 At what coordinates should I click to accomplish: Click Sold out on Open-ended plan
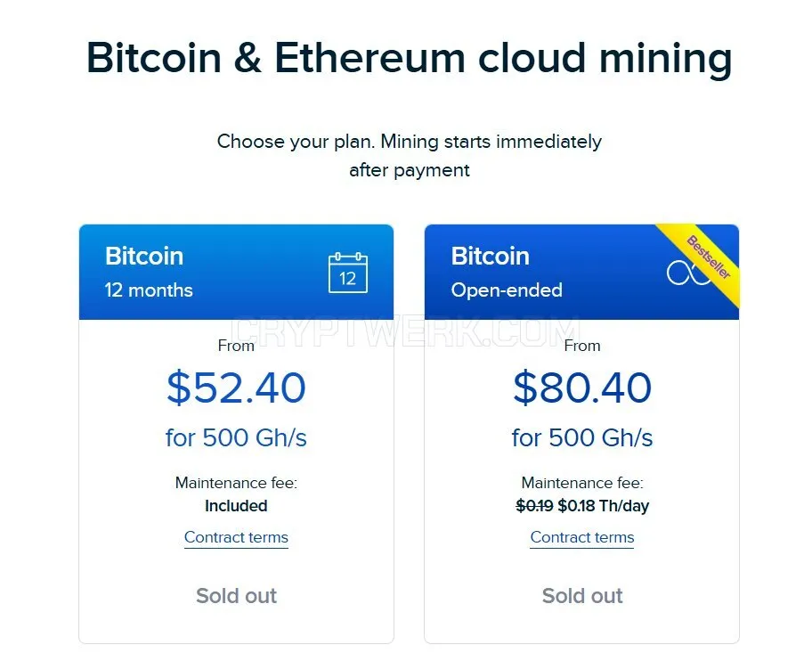[582, 596]
